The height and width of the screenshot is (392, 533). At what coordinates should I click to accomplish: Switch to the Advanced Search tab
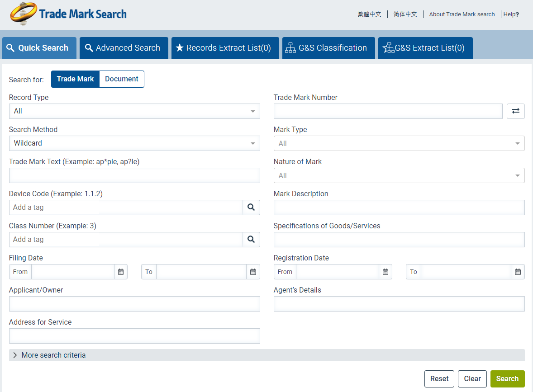click(x=124, y=48)
